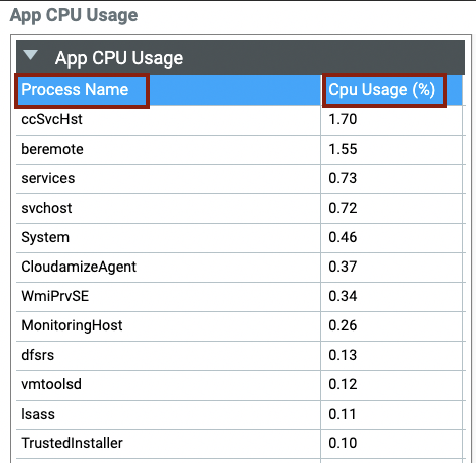Select the beremote process name cell

52,149
